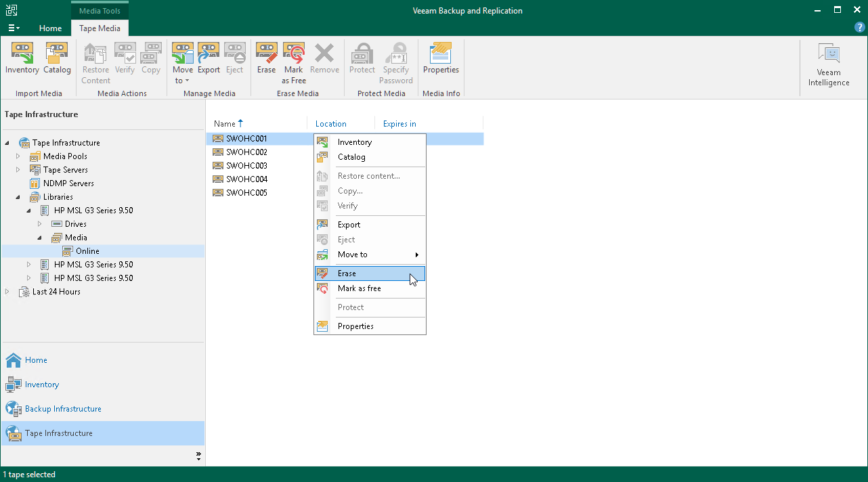Select Erase in the context menu

[x=347, y=273]
